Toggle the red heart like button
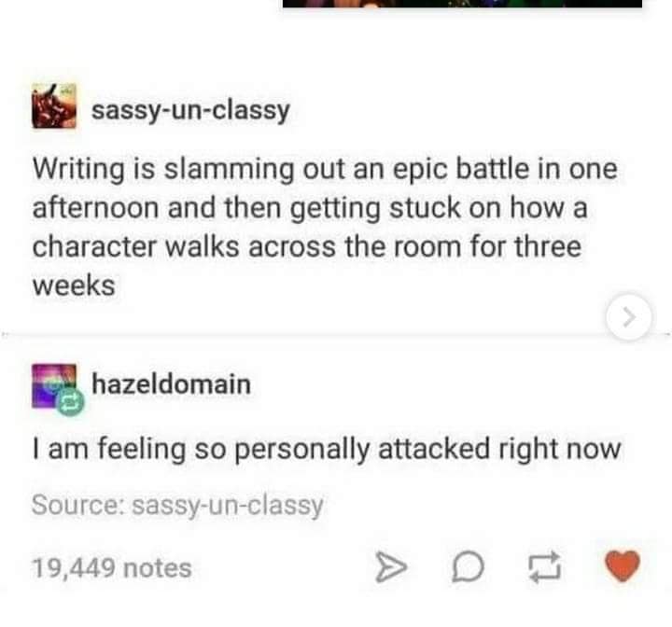The image size is (672, 627). (623, 566)
